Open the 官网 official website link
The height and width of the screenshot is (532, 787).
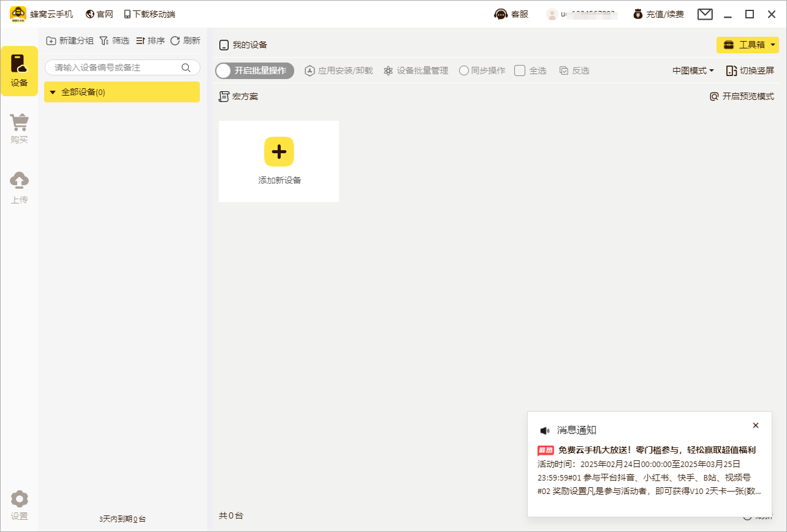click(x=99, y=14)
